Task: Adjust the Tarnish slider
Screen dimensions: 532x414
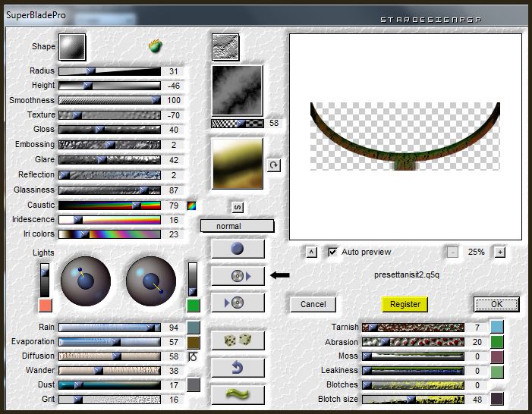Action: (x=413, y=328)
